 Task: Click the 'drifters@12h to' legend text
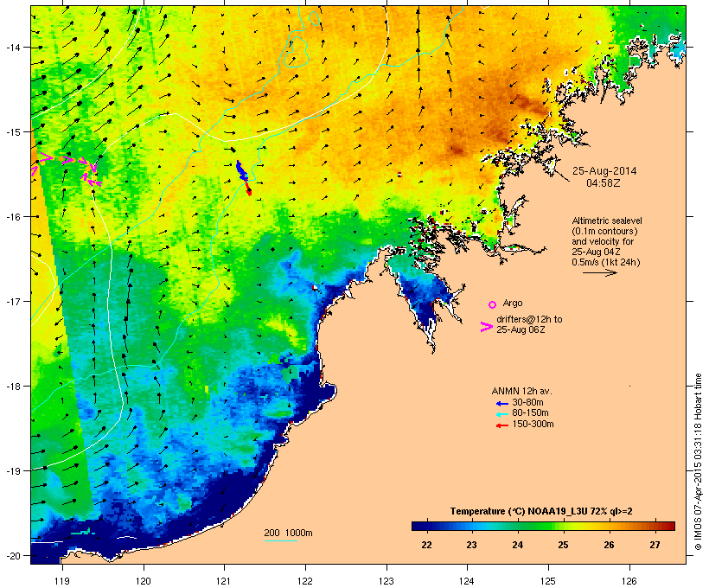tap(529, 319)
